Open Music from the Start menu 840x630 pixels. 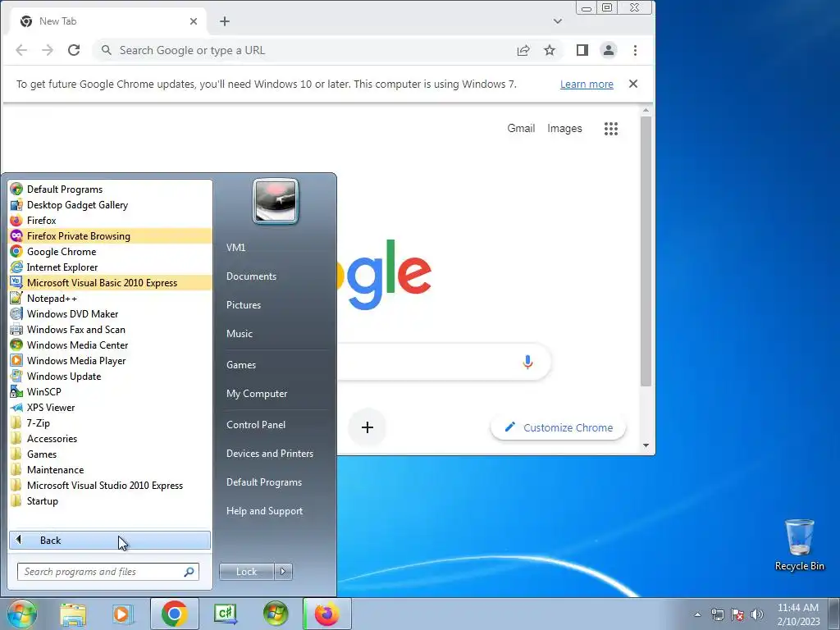(x=240, y=334)
